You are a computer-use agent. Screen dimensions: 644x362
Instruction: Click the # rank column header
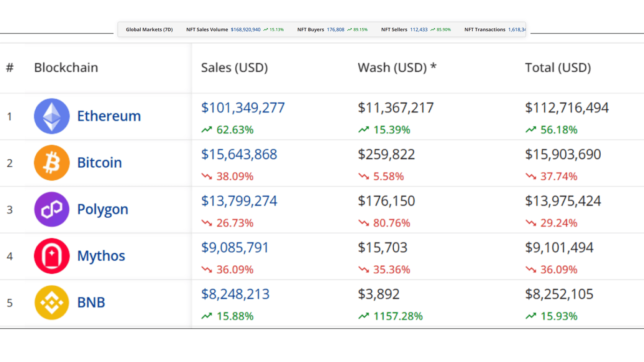pyautogui.click(x=10, y=67)
